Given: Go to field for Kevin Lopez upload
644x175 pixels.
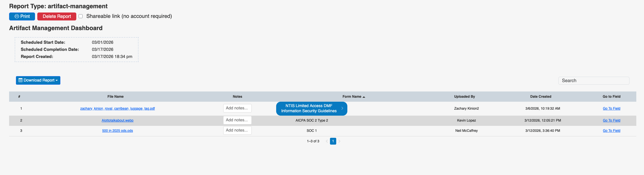Looking at the screenshot, I should (611, 120).
